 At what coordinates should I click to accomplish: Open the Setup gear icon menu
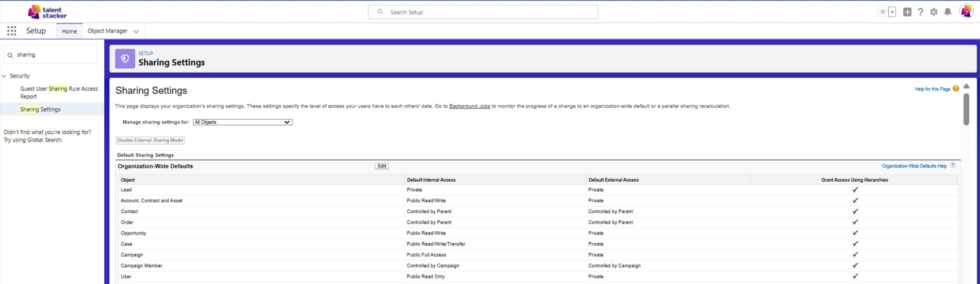[x=934, y=12]
